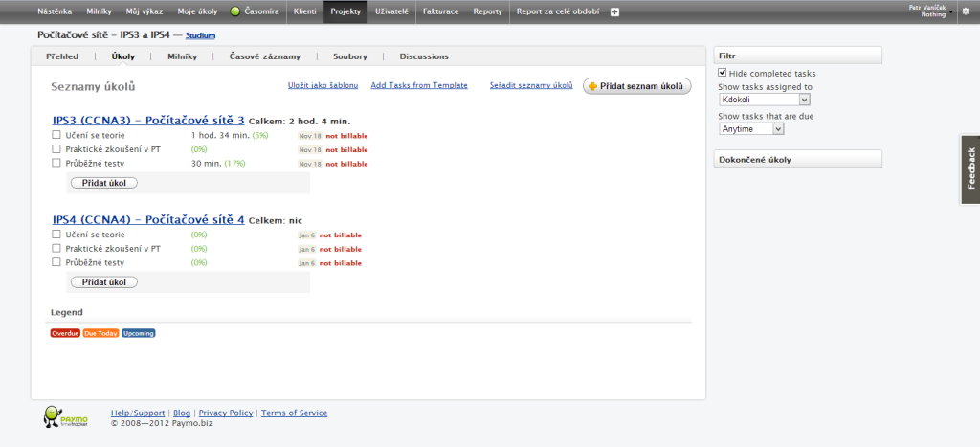This screenshot has height=447, width=980.
Task: Click Přidat úkol under the IPS3 list
Action: click(104, 183)
